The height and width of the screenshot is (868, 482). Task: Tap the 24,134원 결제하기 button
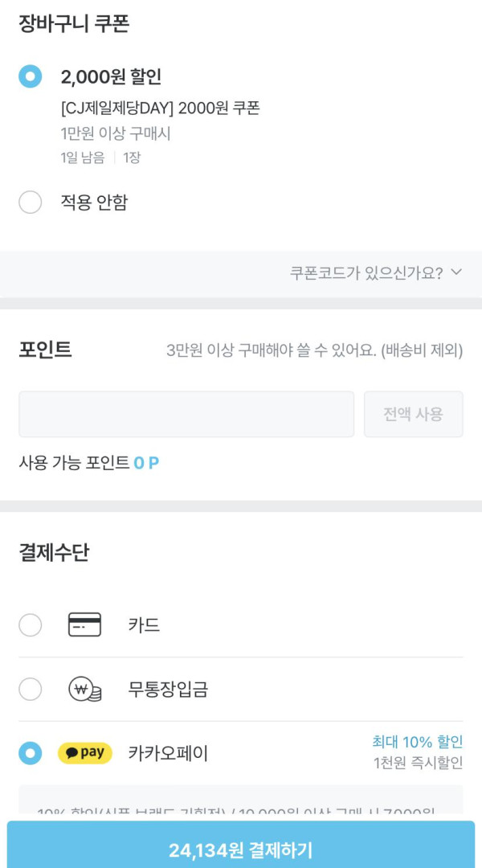[x=241, y=850]
